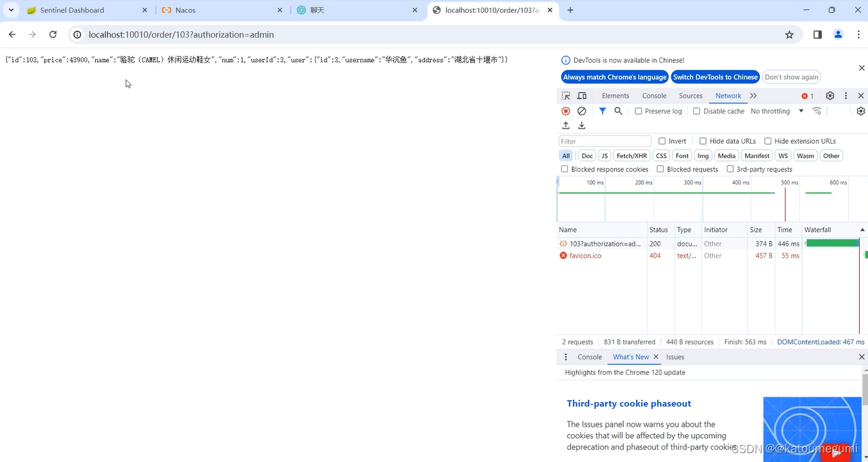868x462 pixels.
Task: Open the Issues drawer tab
Action: (x=675, y=357)
